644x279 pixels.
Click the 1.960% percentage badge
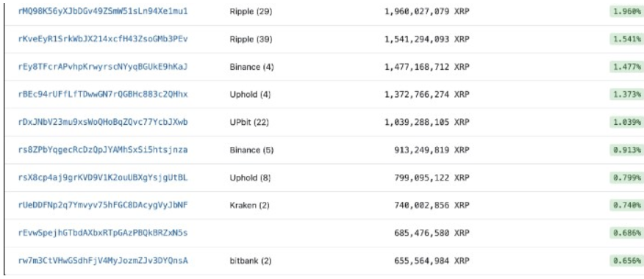coord(627,12)
